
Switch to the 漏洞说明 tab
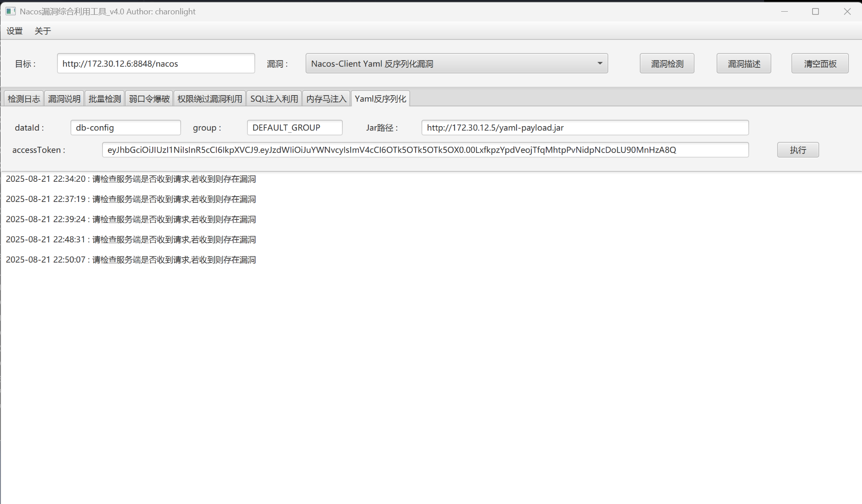[64, 99]
